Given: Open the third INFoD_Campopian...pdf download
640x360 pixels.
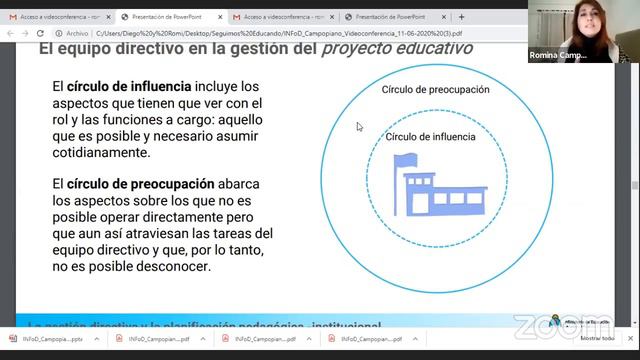Looking at the screenshot, I should [x=371, y=339].
